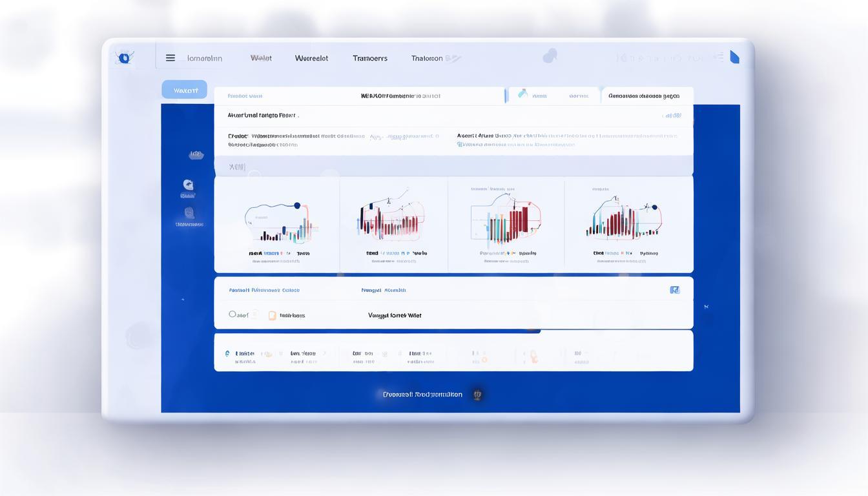Click the 'Voryget forrek Wilet' text
The image size is (868, 496).
[395, 316]
